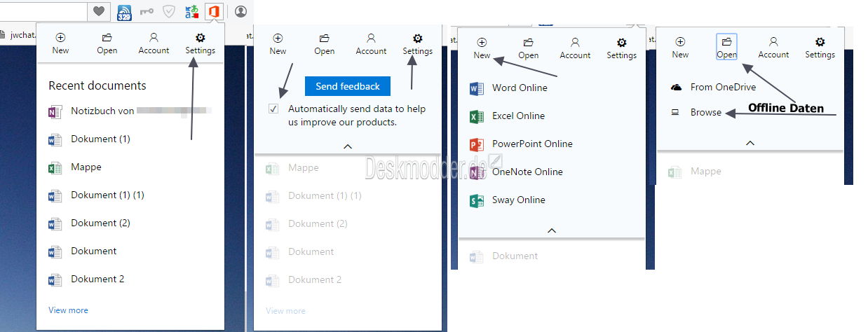Open the recent document named Dokument 2

coord(97,279)
